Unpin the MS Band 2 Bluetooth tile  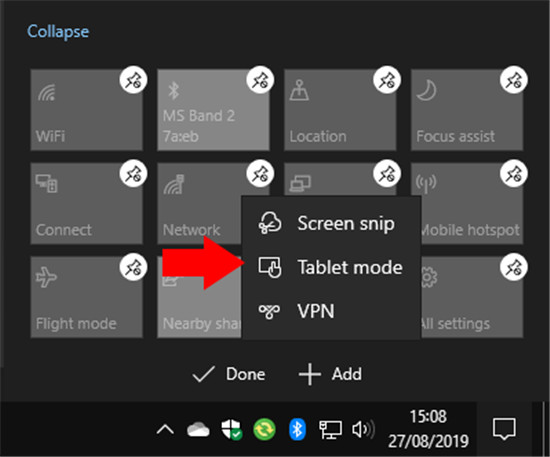(x=260, y=80)
